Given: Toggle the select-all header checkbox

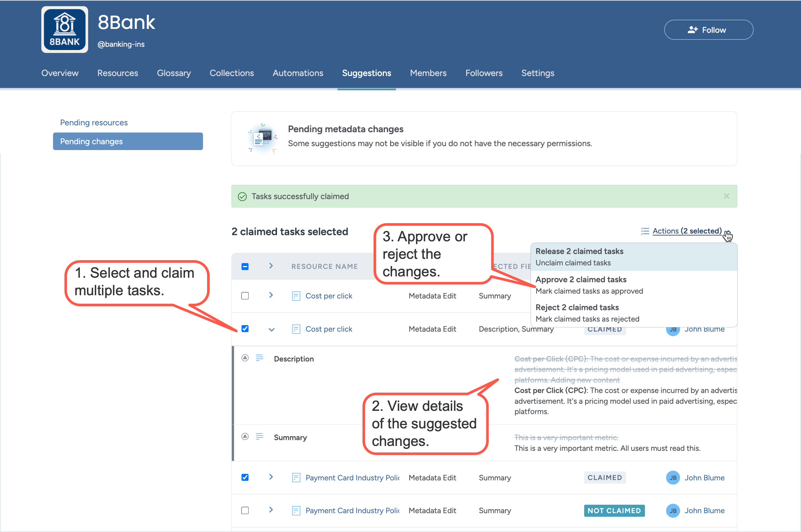Looking at the screenshot, I should tap(245, 266).
